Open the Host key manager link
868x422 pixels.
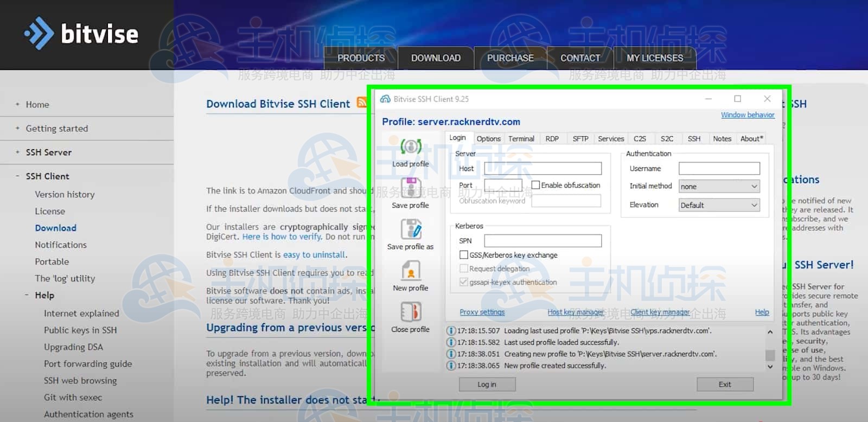pyautogui.click(x=576, y=312)
